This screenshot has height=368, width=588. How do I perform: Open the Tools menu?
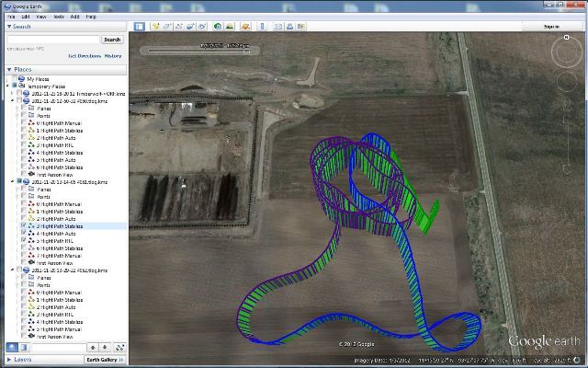pyautogui.click(x=59, y=17)
